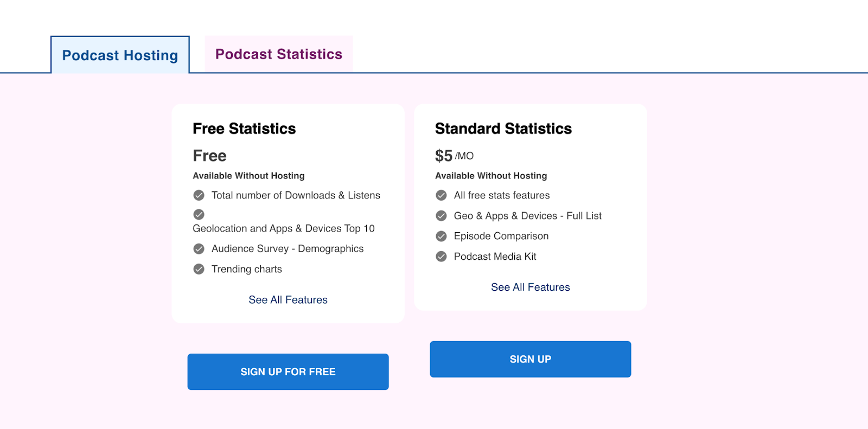Click the Standard Statistics heading
868x429 pixels.
point(503,129)
